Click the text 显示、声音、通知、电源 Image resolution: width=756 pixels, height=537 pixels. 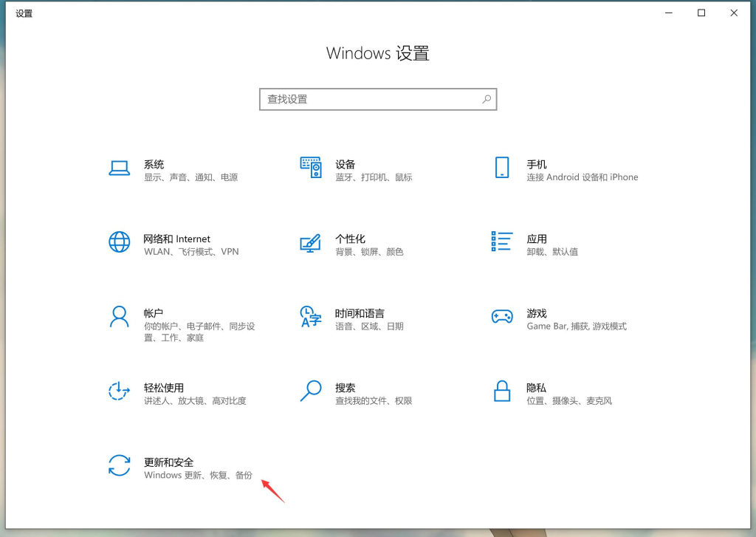click(x=191, y=177)
